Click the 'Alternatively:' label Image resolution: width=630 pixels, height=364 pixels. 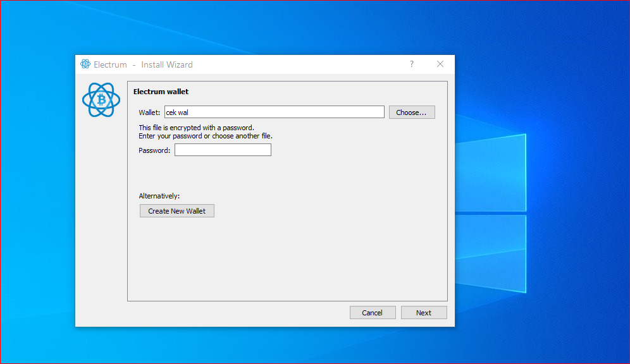click(159, 196)
